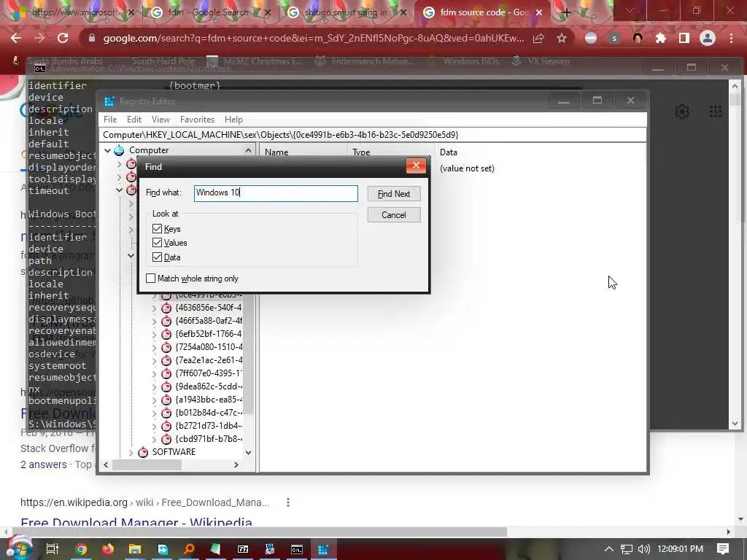This screenshot has width=747, height=560.
Task: Expand the SOFTWARE hive node
Action: tap(131, 452)
